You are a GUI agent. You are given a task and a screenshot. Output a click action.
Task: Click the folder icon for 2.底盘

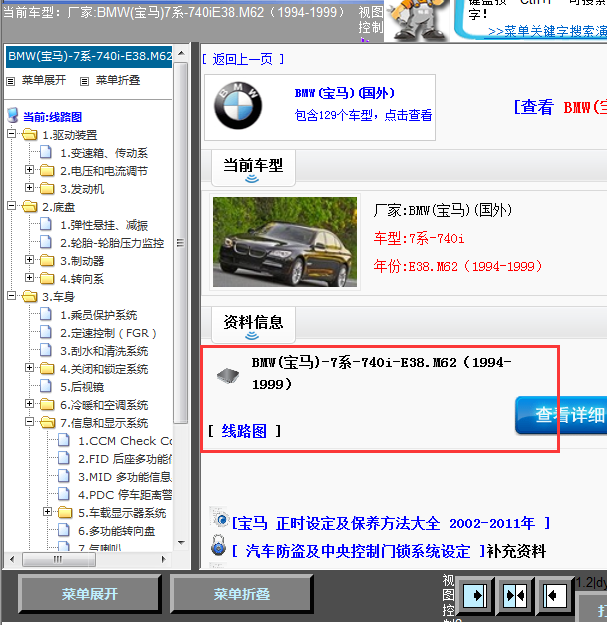[30, 206]
